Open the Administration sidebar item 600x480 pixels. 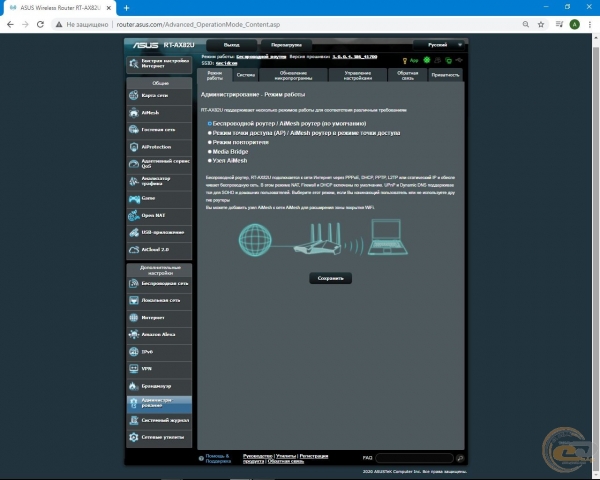tap(159, 403)
